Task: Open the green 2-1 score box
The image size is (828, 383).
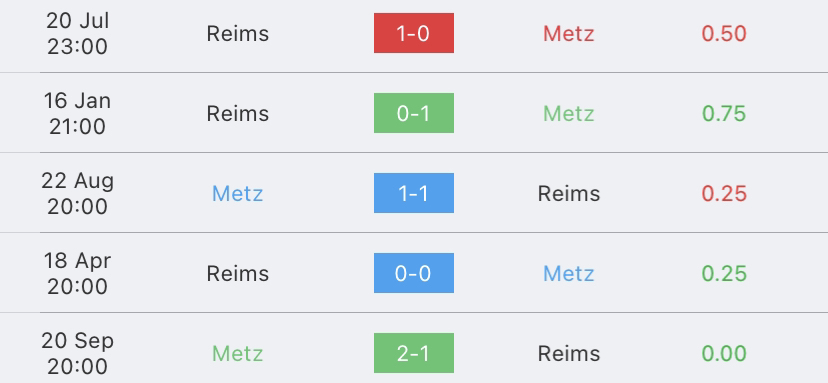Action: click(413, 353)
